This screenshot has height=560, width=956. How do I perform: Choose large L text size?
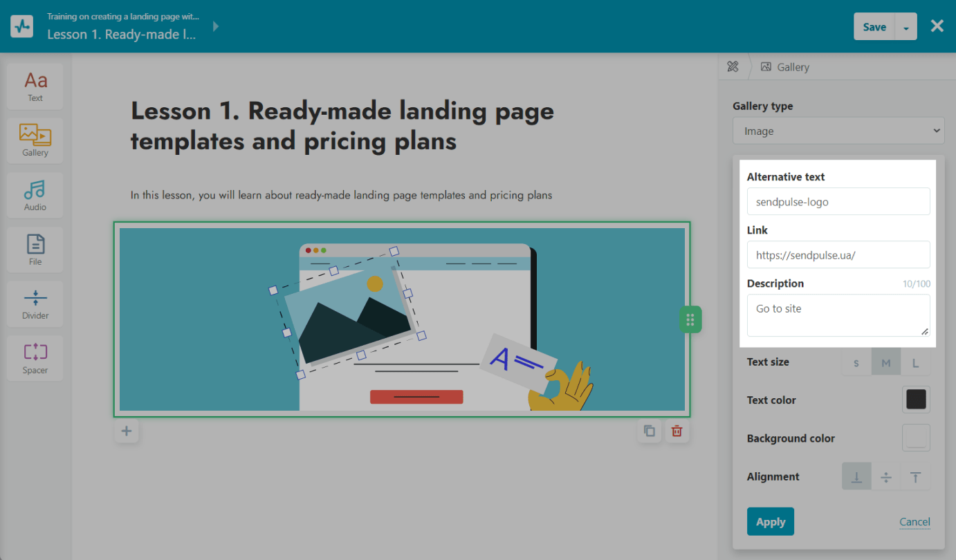[915, 363]
